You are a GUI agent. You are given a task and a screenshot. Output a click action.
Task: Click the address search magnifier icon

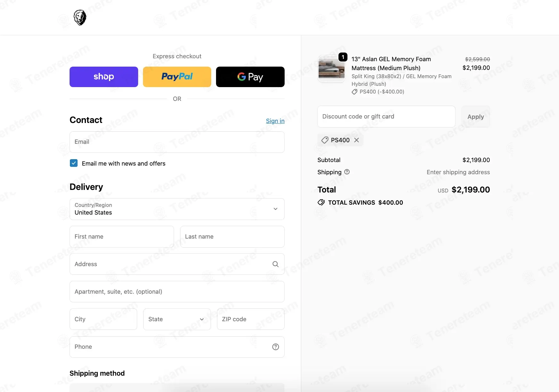[x=276, y=264]
